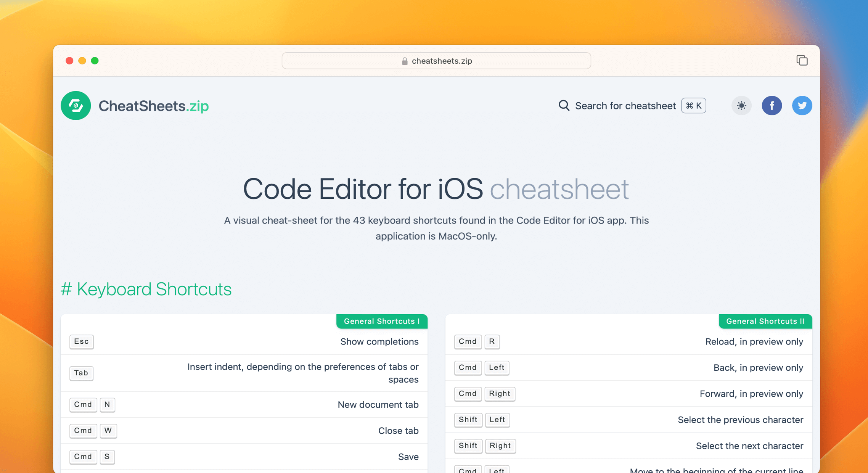Select the Keyboard Shortcuts section heading
The height and width of the screenshot is (473, 868).
tap(146, 289)
